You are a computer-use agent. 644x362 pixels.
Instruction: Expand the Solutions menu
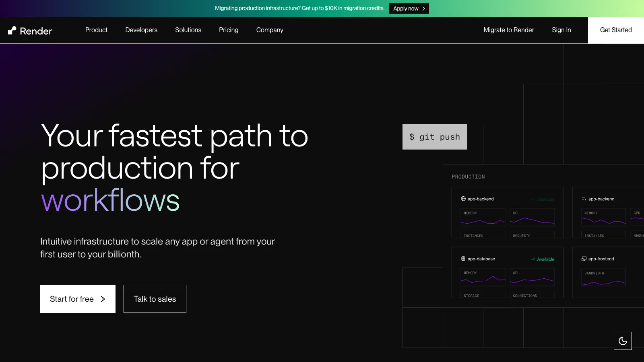pos(188,30)
